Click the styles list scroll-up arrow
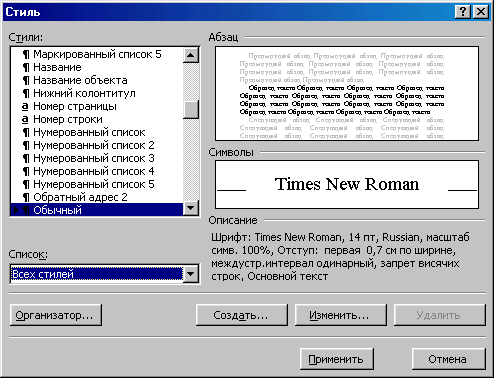Screen dimensions: 494x378 point(191,55)
